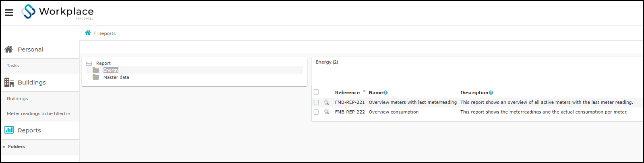Open the Reports section in sidebar
Viewport: 644px width, 163px height.
tap(29, 130)
